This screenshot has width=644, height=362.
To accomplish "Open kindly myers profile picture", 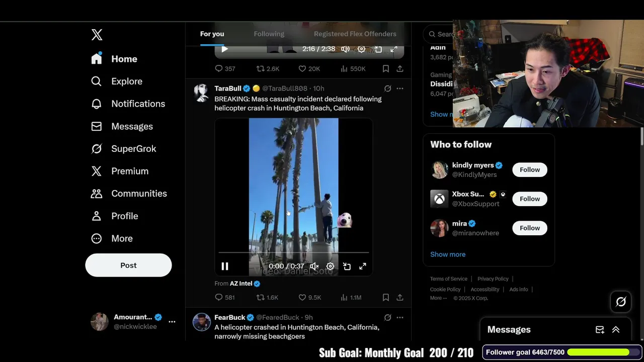I will 439,170.
